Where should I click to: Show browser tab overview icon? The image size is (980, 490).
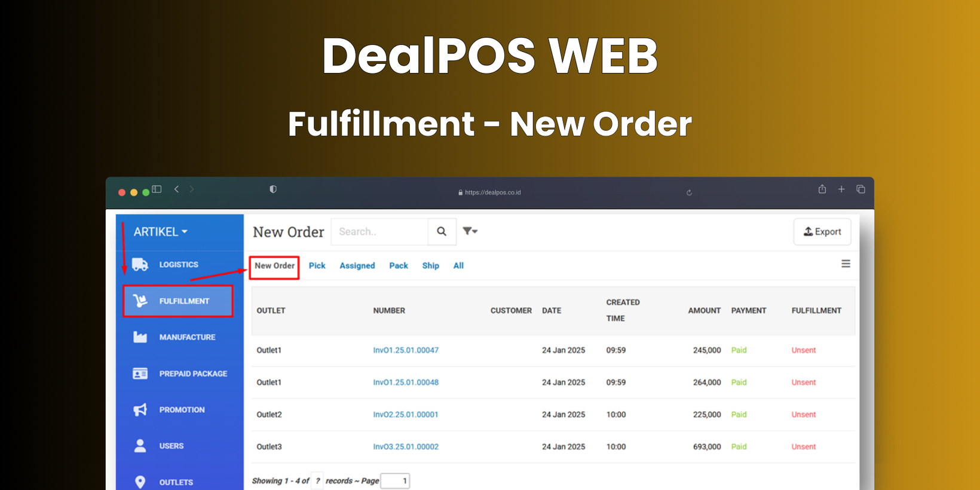pos(860,189)
